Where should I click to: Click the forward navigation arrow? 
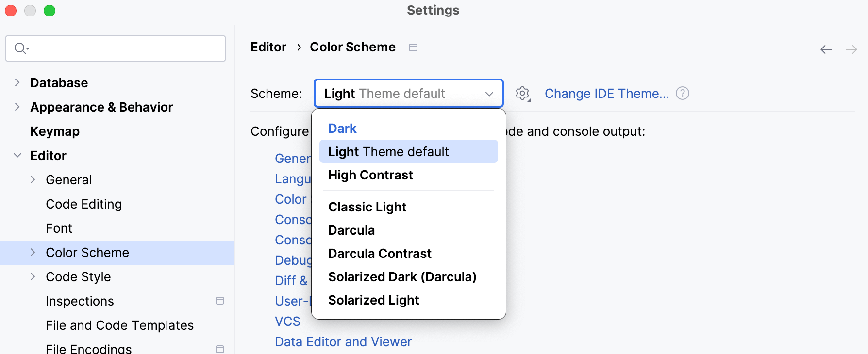click(x=852, y=49)
